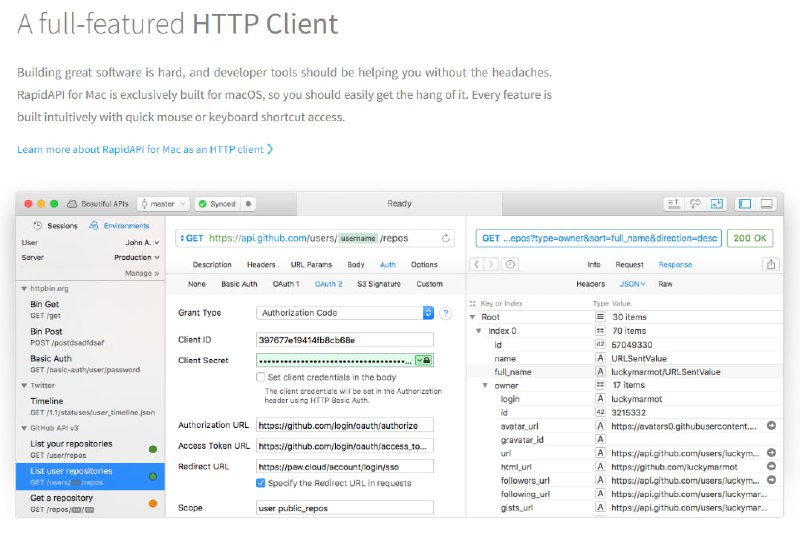Open the Grant Type dropdown
Screen dimensions: 800x535
coord(428,313)
